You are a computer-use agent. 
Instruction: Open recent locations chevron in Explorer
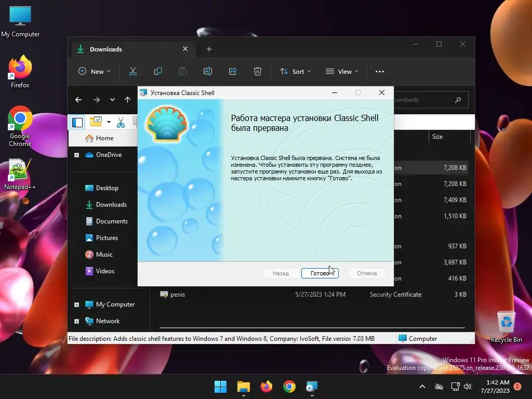(x=112, y=100)
